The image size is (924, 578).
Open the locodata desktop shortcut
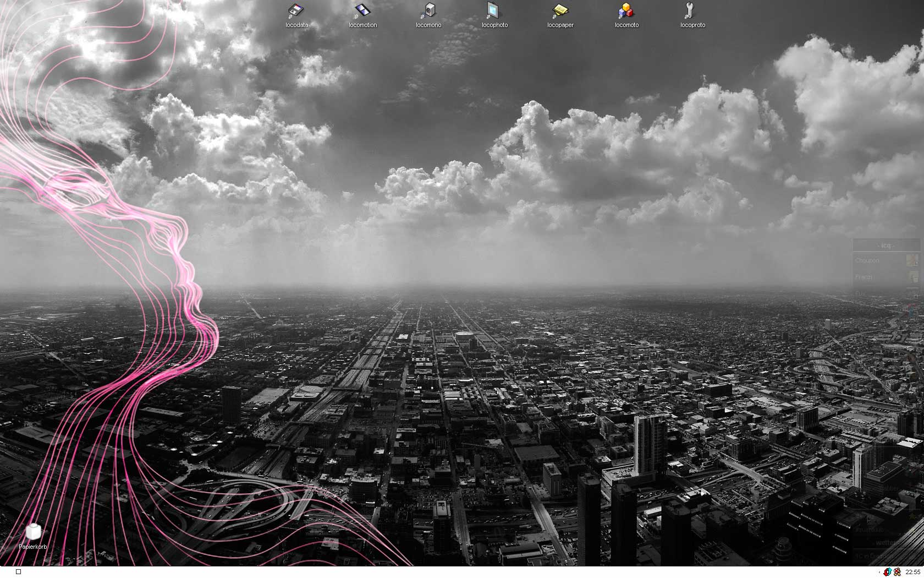tap(296, 15)
